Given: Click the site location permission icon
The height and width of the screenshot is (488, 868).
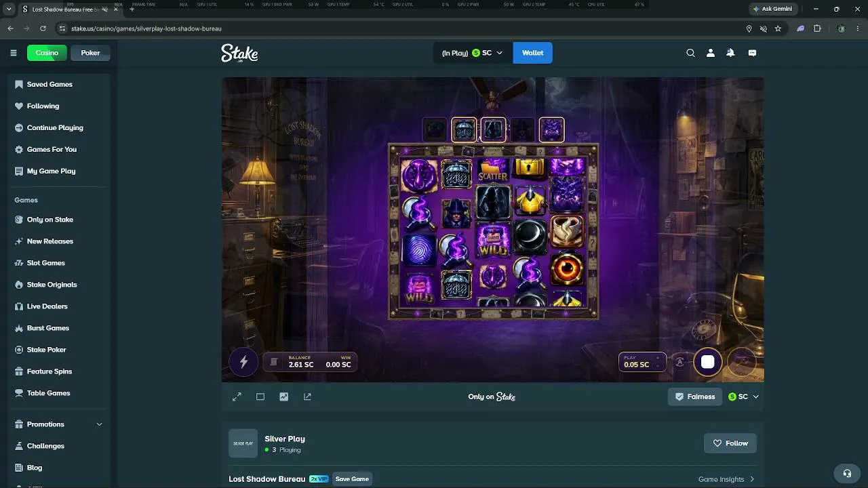Looking at the screenshot, I should click(749, 28).
